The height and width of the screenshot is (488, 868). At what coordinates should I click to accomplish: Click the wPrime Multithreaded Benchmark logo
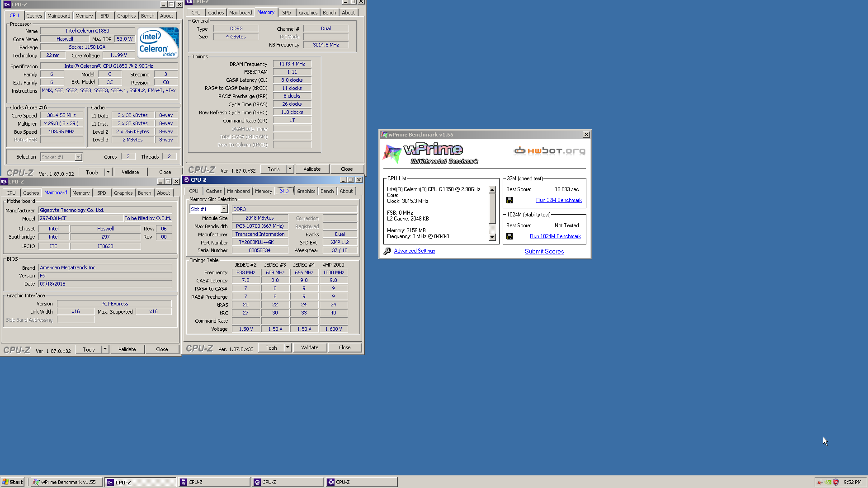click(x=431, y=154)
